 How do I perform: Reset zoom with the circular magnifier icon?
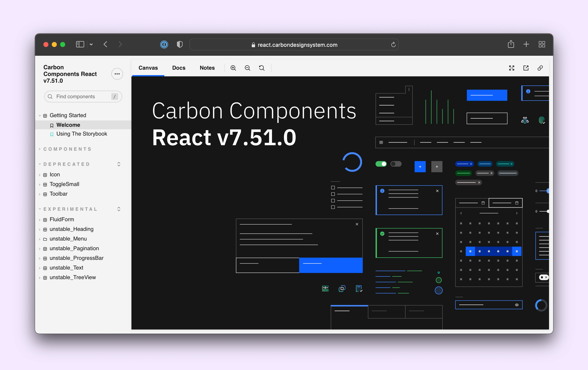[262, 68]
